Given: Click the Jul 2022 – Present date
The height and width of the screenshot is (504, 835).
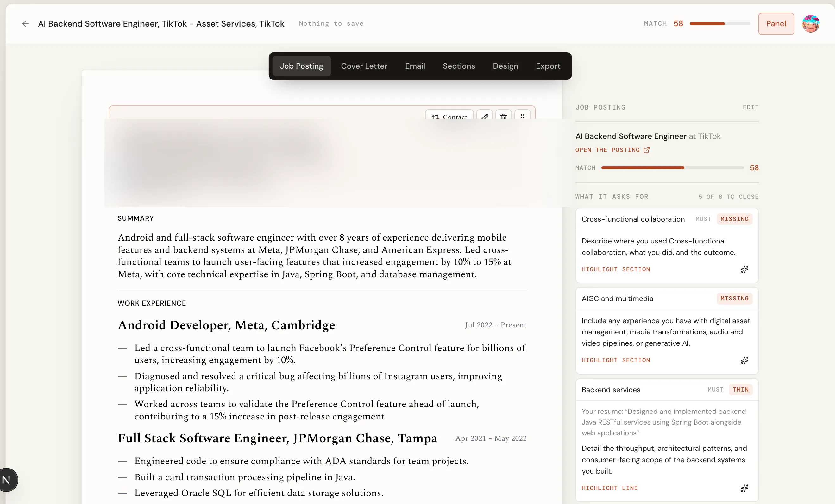Looking at the screenshot, I should tap(496, 325).
